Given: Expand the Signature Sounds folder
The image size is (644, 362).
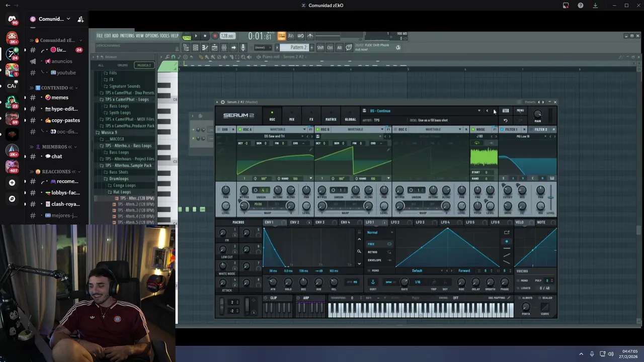Looking at the screenshot, I should 124,86.
